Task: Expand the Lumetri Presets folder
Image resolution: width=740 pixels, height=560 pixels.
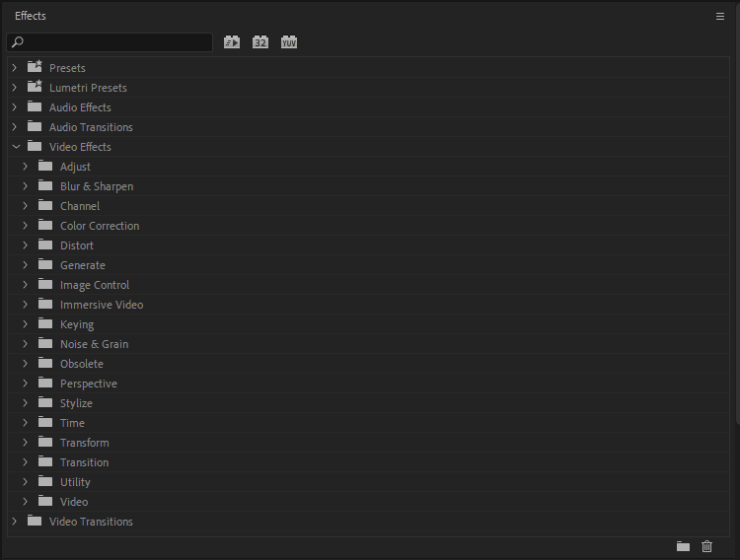Action: click(x=15, y=88)
